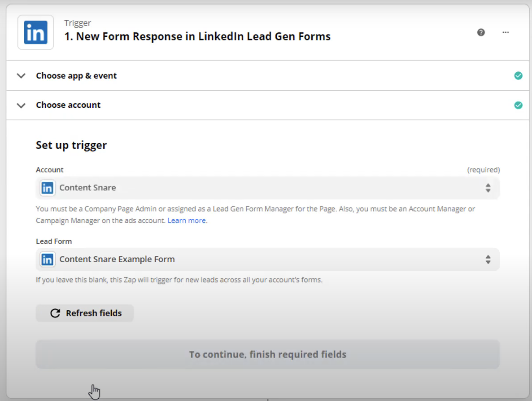This screenshot has height=401, width=532.
Task: Expand the Choose app & event chevron
Action: tap(21, 76)
